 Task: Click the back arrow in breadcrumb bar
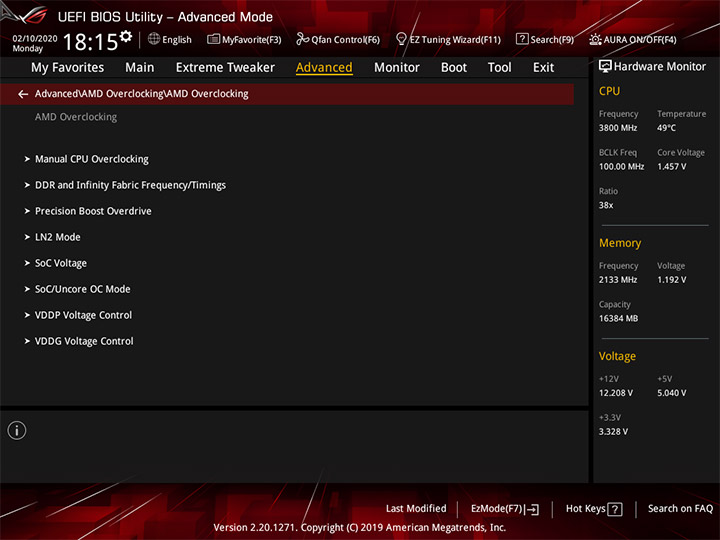(x=23, y=94)
